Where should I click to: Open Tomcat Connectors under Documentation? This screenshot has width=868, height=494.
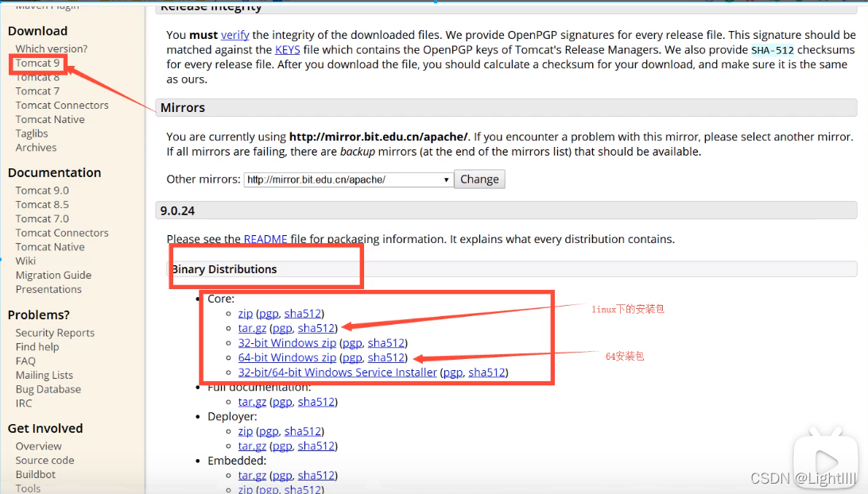[62, 233]
